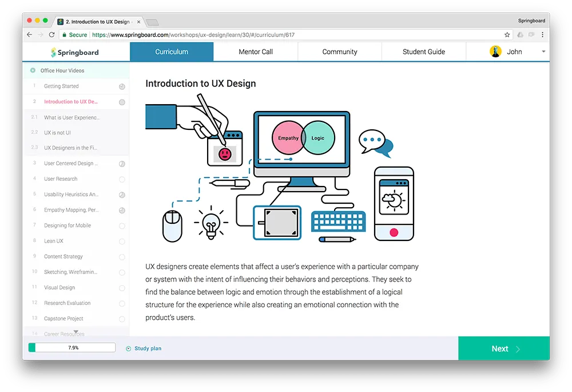This screenshot has width=572, height=392.
Task: Toggle completion circle for Usability Heuristics
Action: 122,195
